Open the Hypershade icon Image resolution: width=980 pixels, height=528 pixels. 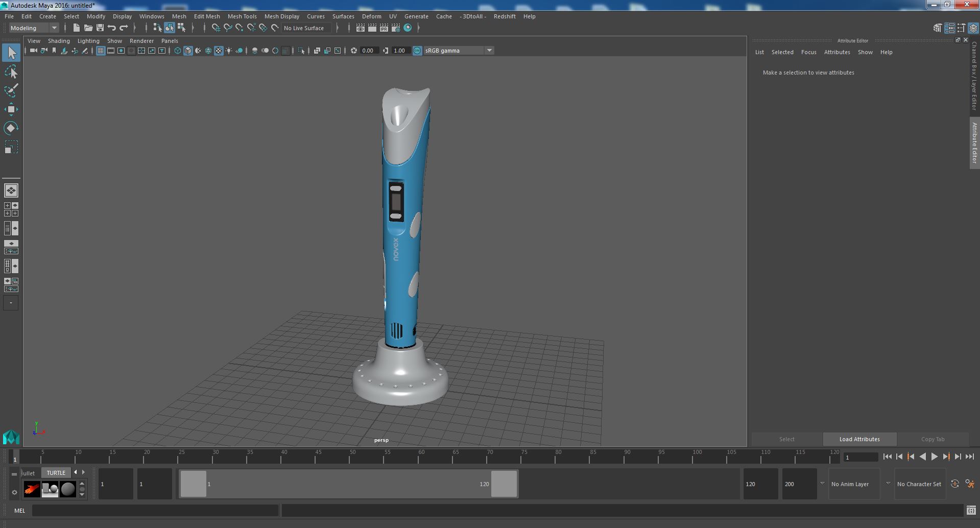pyautogui.click(x=408, y=28)
